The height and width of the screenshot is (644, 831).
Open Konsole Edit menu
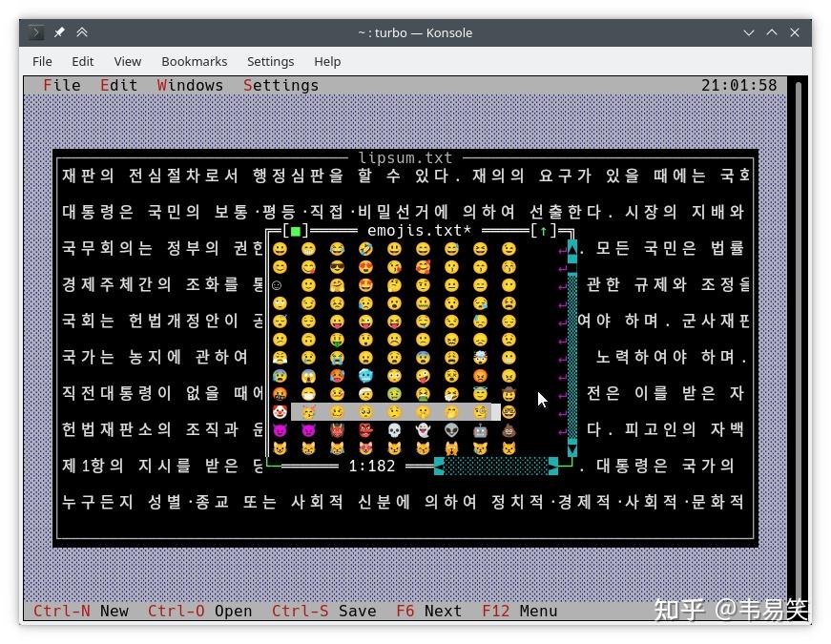click(x=83, y=61)
